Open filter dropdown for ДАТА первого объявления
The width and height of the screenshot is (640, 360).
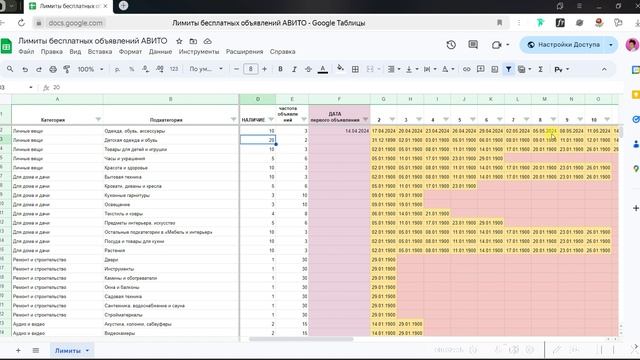coord(365,120)
